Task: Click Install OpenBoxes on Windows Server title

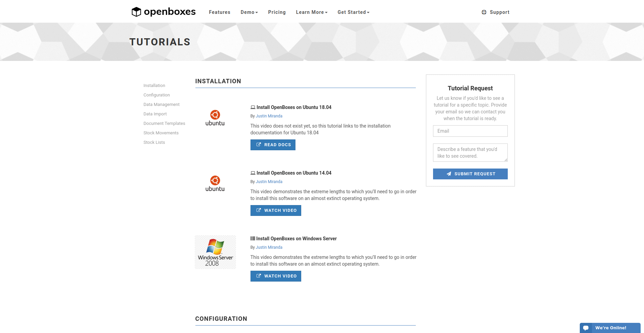Action: (296, 239)
